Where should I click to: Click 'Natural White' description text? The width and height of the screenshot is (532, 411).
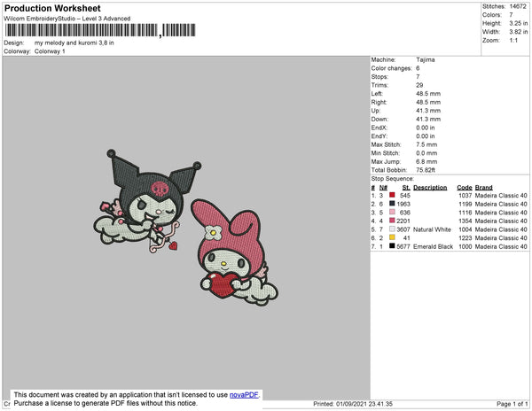pos(433,229)
